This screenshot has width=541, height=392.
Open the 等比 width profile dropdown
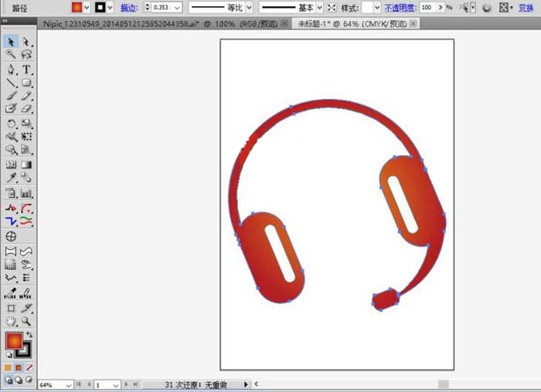click(249, 8)
